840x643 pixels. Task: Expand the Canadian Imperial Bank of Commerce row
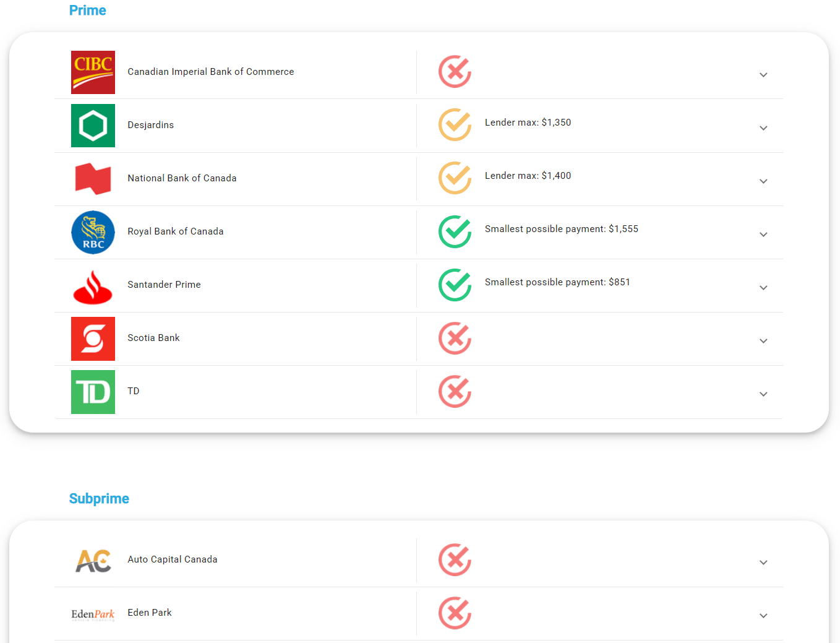(x=763, y=75)
